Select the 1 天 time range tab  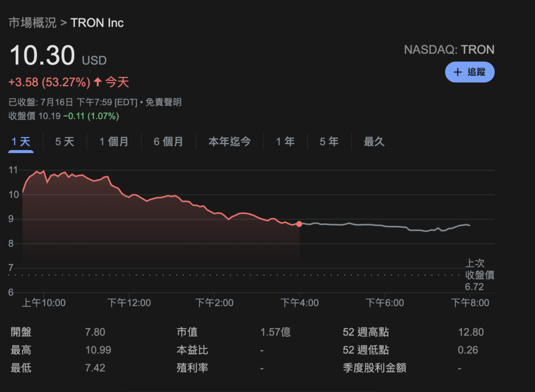click(x=21, y=142)
